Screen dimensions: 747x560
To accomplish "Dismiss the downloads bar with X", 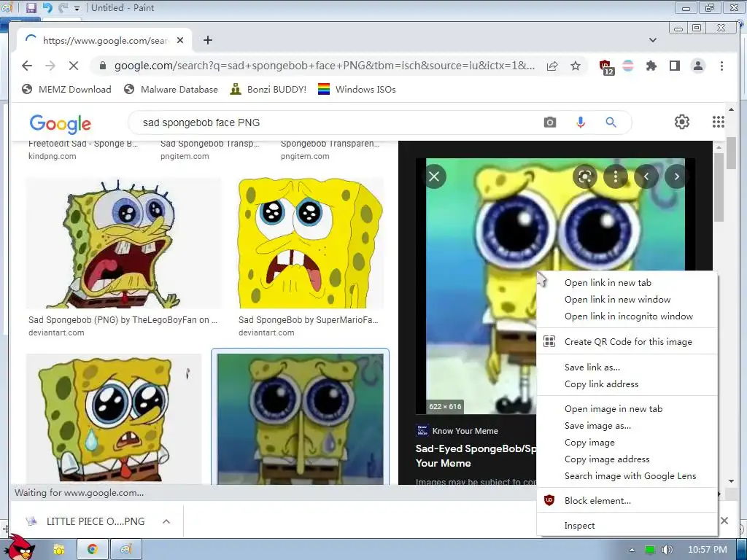I will 724,521.
